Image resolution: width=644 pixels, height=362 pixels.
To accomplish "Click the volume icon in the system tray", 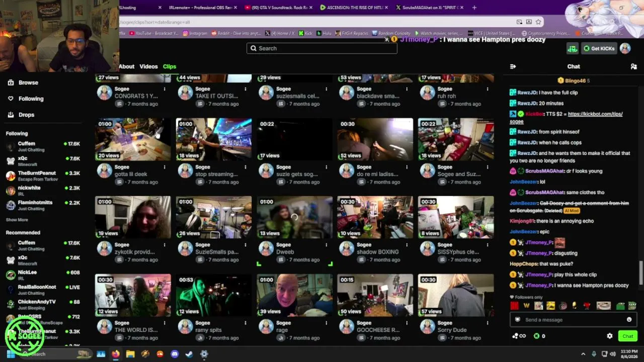I will pos(613,354).
